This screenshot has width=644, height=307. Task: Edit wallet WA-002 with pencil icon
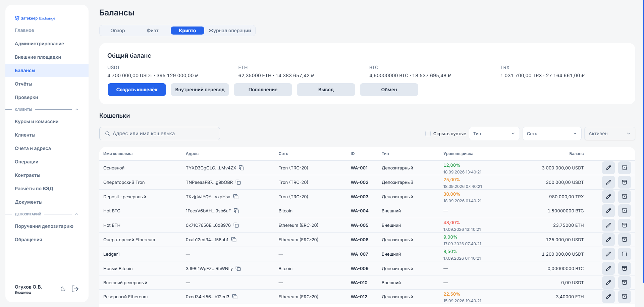[x=608, y=182]
